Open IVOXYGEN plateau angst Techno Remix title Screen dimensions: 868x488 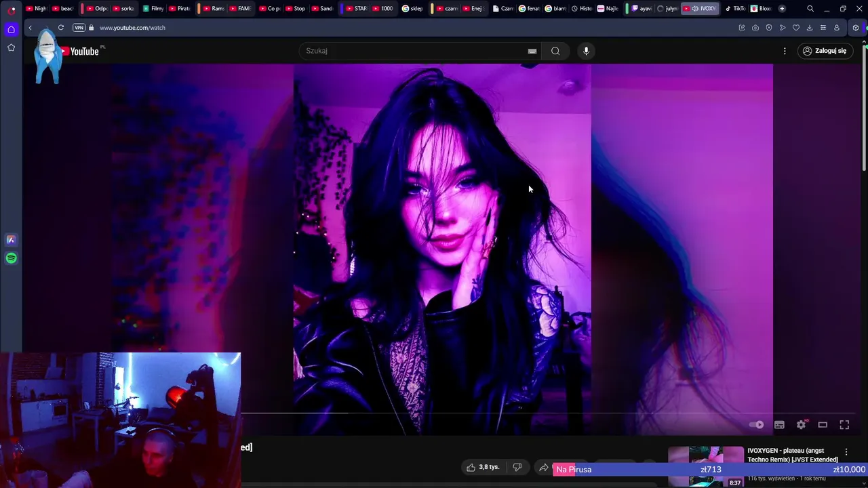coord(792,455)
